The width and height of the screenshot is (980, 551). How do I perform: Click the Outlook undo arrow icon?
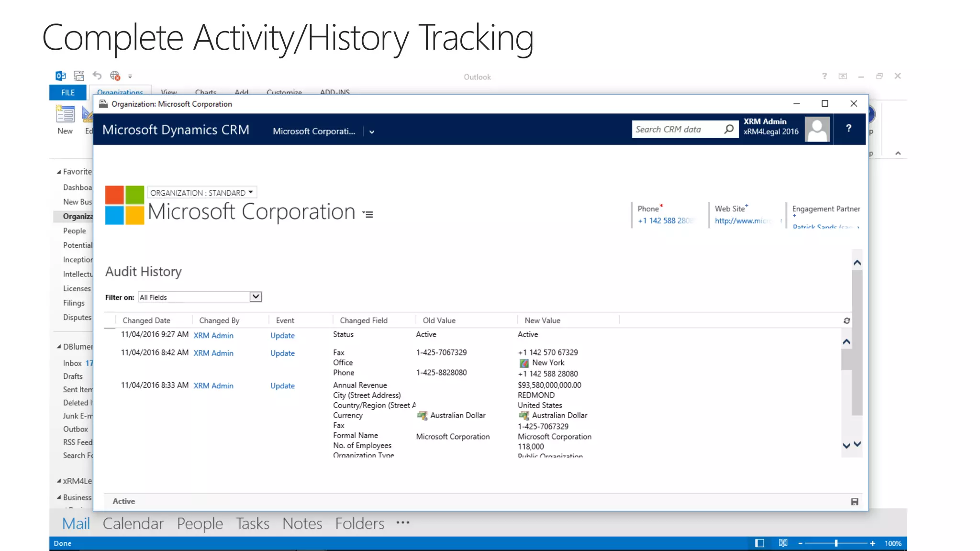pyautogui.click(x=97, y=76)
